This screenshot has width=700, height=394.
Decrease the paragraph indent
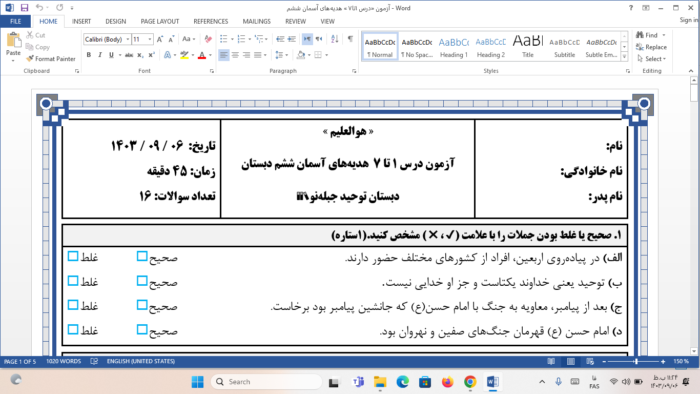coord(280,39)
